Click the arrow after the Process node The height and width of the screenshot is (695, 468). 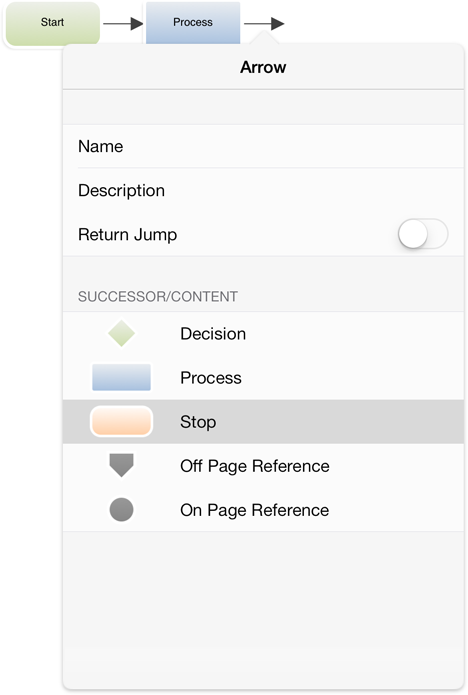click(264, 23)
